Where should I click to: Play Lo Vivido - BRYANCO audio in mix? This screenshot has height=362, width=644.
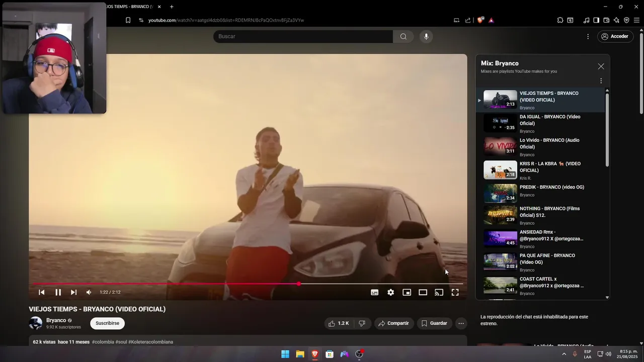(x=540, y=147)
